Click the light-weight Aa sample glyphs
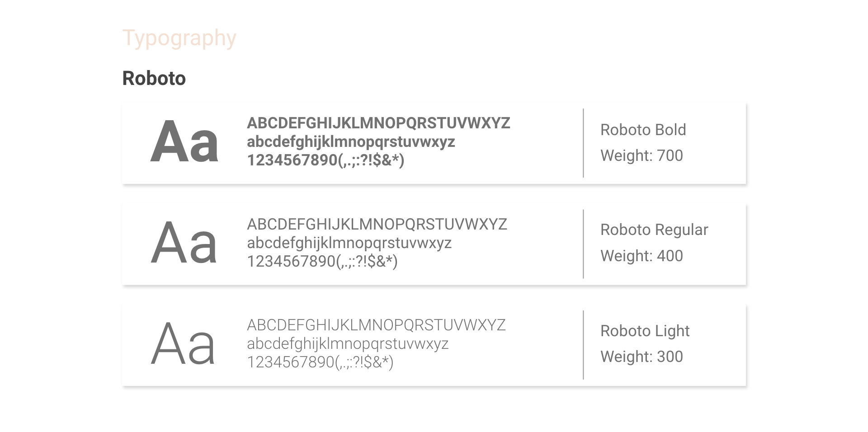Image resolution: width=868 pixels, height=432 pixels. [x=183, y=344]
